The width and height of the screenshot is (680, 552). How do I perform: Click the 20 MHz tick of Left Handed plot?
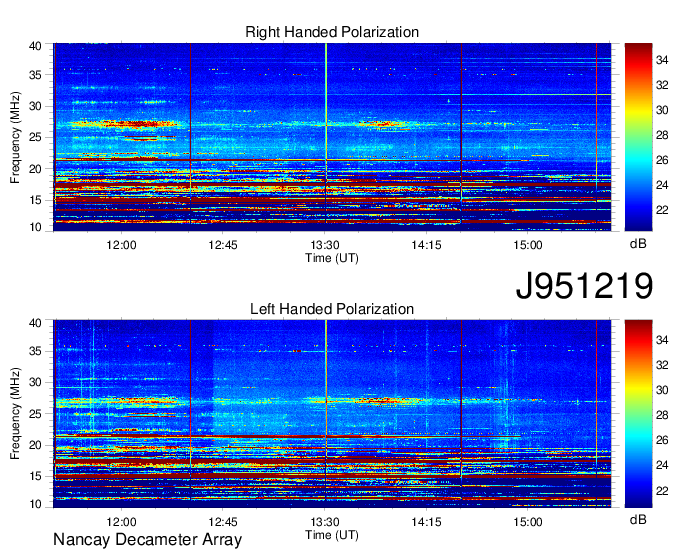click(x=35, y=445)
